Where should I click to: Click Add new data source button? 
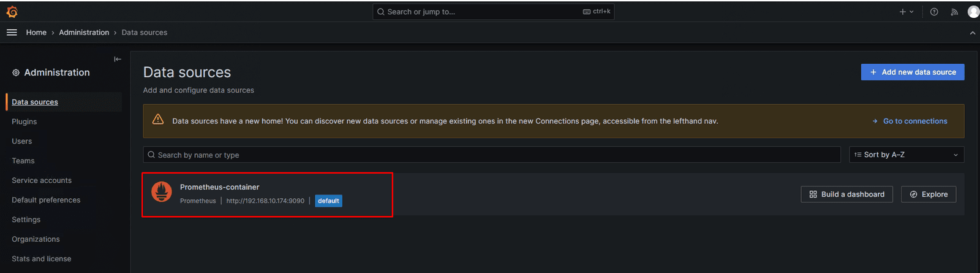point(913,72)
